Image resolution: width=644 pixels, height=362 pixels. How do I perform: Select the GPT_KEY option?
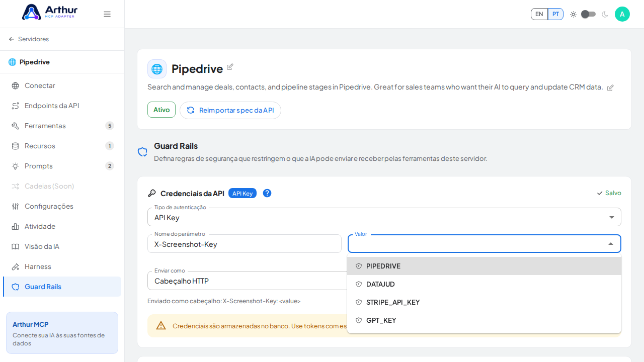[484, 320]
